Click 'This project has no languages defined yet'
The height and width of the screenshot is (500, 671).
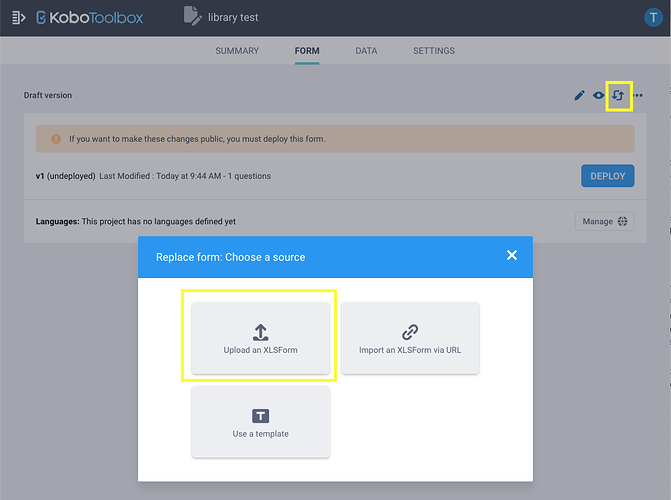click(x=159, y=221)
